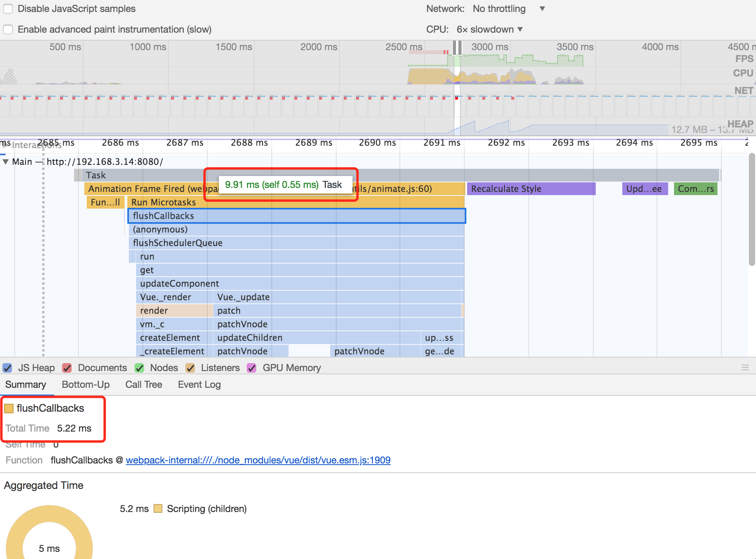
Task: Enable Disable JavaScript samples checkbox
Action: tap(8, 9)
